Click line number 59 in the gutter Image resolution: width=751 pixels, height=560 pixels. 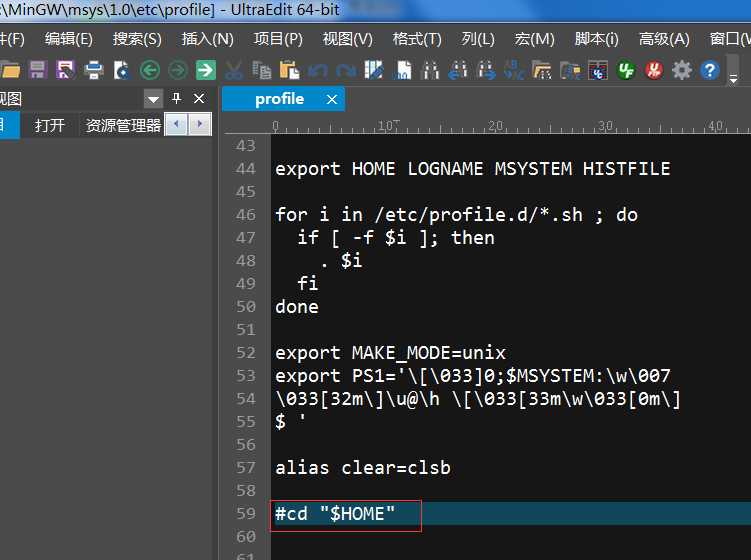(x=246, y=514)
